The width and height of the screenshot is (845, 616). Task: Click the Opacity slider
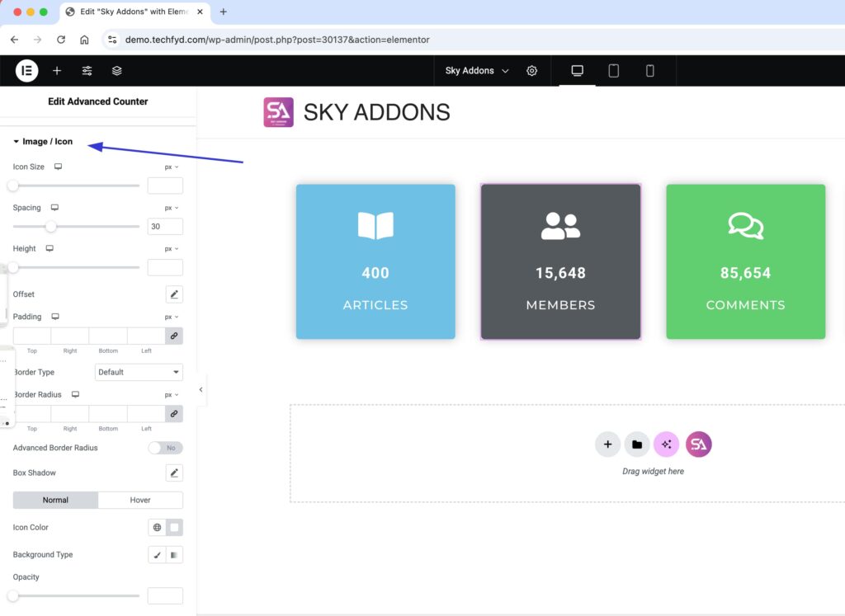[x=76, y=596]
